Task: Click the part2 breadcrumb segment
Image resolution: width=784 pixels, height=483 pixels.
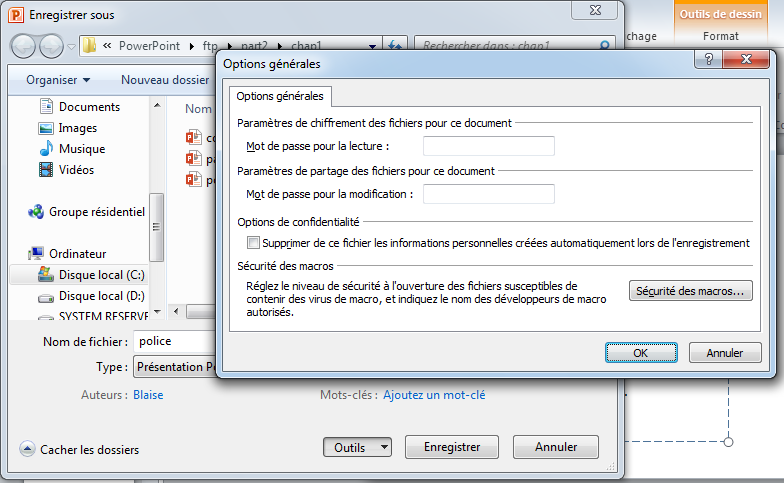Action: [x=254, y=46]
